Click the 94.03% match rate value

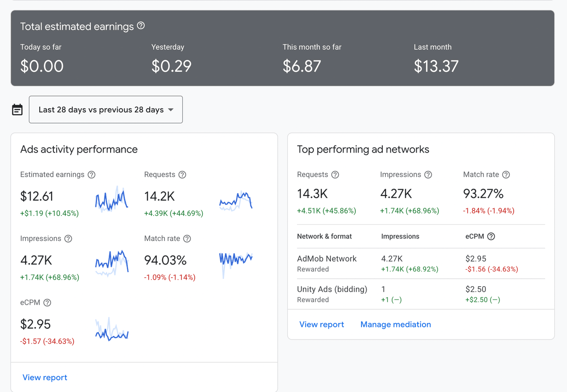click(165, 260)
